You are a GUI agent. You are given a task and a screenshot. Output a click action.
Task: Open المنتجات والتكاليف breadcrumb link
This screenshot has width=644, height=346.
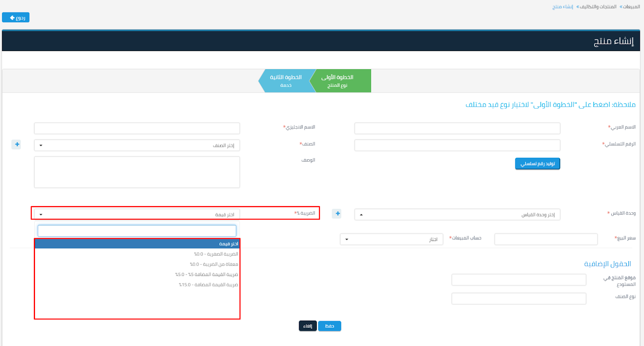pyautogui.click(x=598, y=7)
